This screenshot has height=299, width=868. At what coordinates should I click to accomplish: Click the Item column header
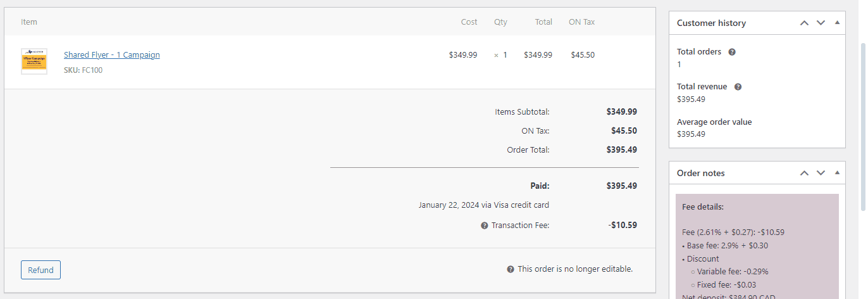(x=29, y=22)
